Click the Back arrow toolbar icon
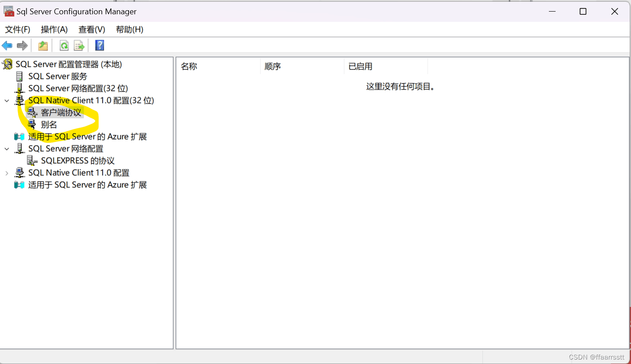Image resolution: width=631 pixels, height=364 pixels. pyautogui.click(x=7, y=45)
